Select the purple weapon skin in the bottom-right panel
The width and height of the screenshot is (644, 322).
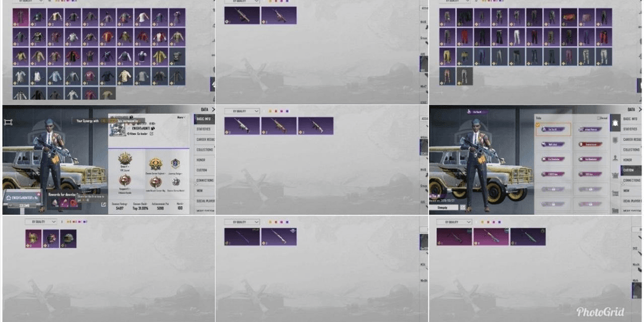(528, 237)
